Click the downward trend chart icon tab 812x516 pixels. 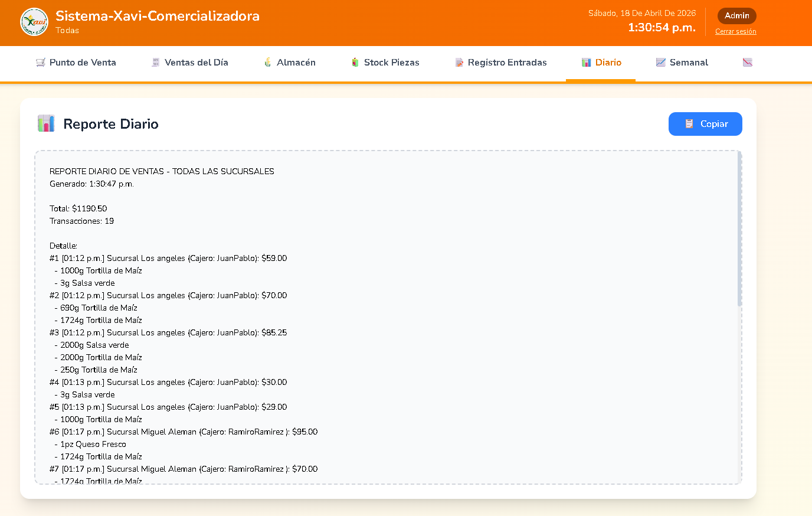point(747,63)
